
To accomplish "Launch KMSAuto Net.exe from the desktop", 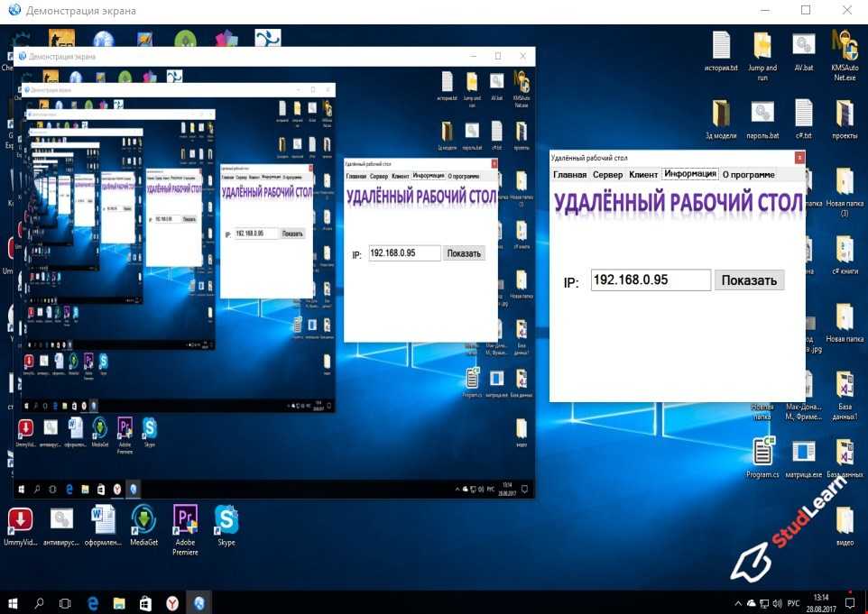I will click(845, 56).
